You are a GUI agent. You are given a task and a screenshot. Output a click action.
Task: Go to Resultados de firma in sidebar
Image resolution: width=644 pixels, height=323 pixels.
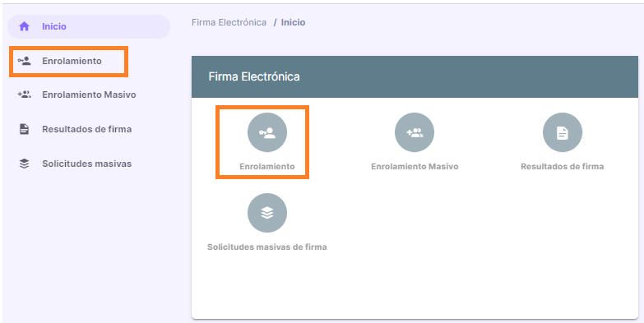[86, 129]
